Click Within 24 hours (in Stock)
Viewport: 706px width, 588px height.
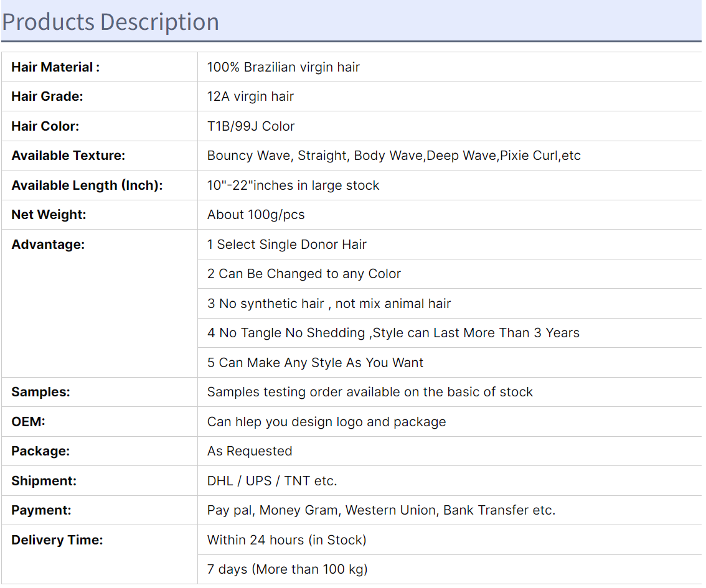[287, 540]
